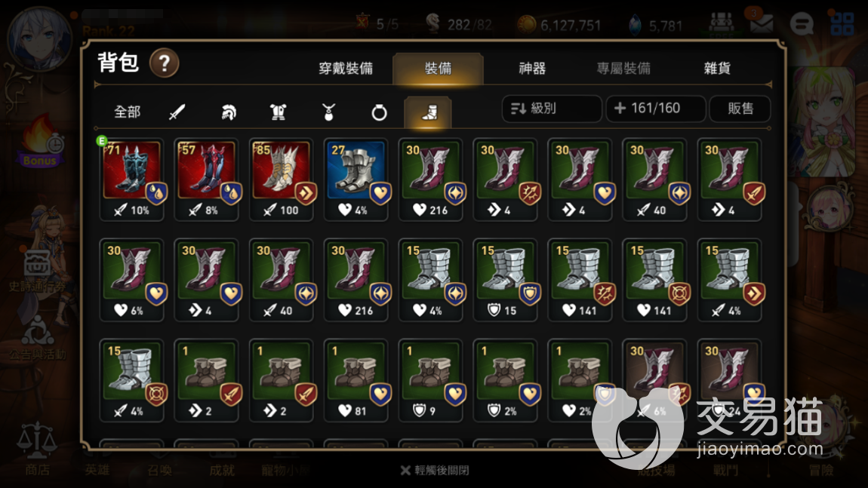Filter by body armor icon
Image resolution: width=868 pixels, height=488 pixels.
278,112
